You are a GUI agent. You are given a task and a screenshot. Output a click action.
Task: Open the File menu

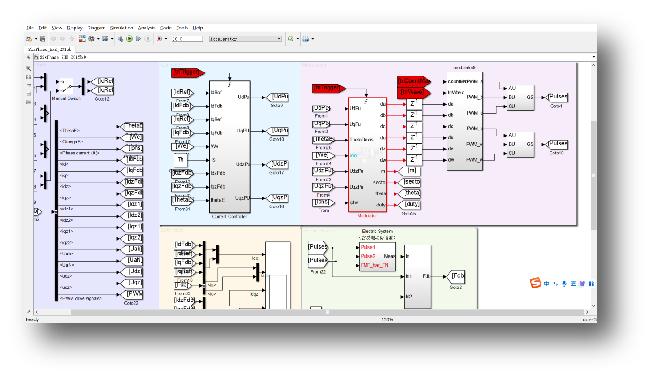[29, 28]
